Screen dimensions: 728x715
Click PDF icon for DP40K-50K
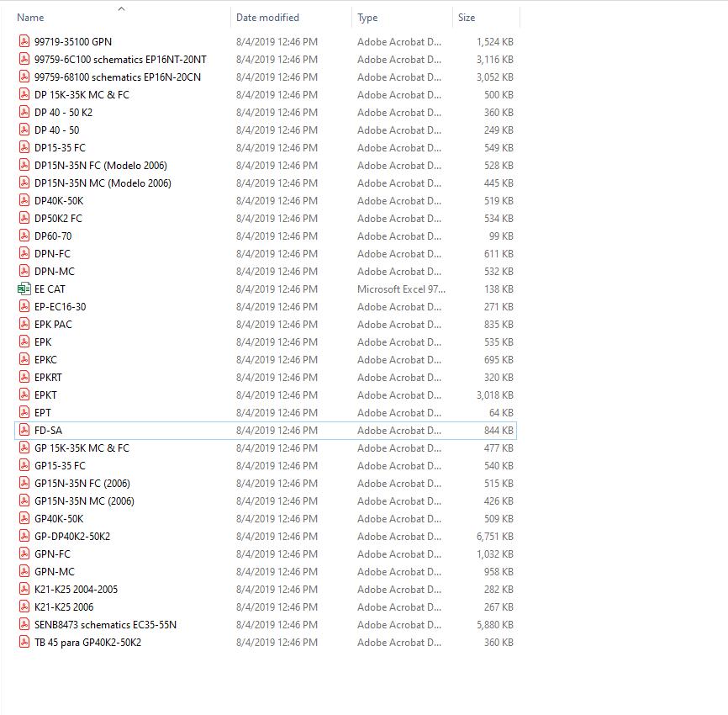[24, 200]
